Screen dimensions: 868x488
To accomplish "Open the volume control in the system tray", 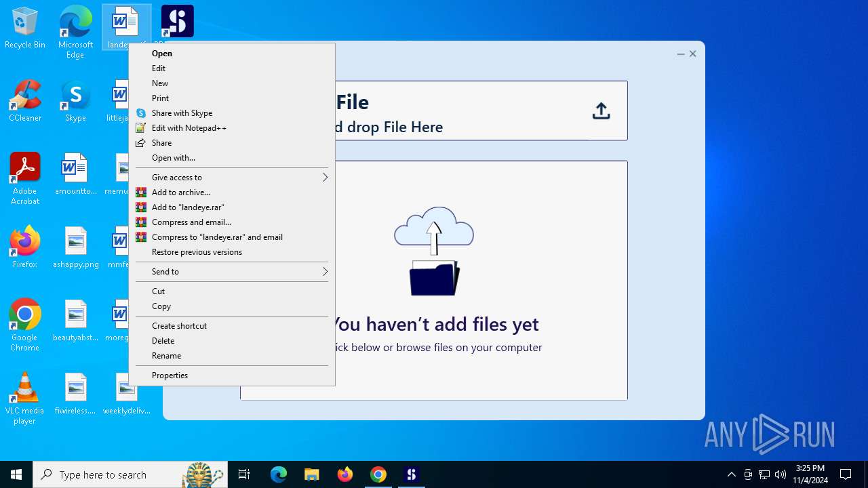I will click(781, 474).
